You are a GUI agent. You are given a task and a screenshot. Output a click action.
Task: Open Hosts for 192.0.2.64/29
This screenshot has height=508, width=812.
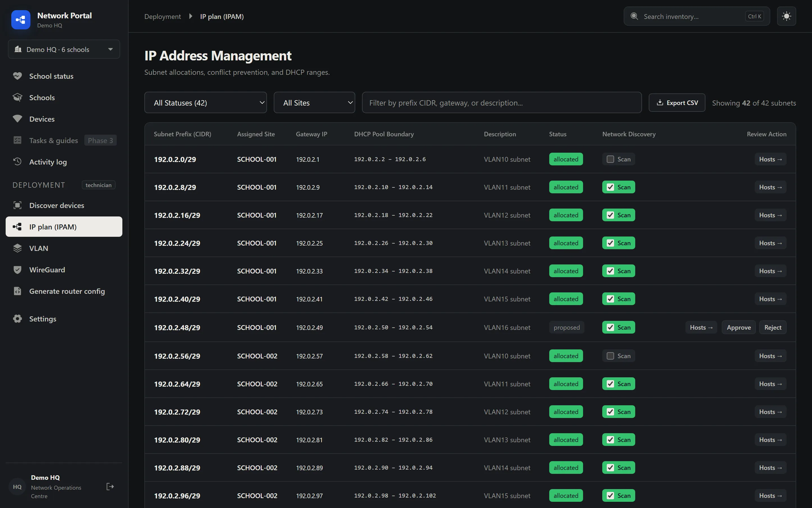coord(770,384)
